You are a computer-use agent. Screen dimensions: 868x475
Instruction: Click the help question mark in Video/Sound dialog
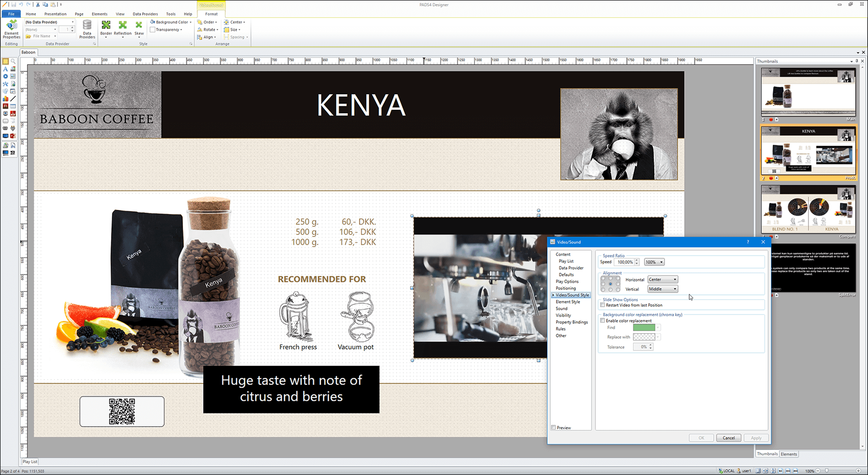pyautogui.click(x=748, y=242)
